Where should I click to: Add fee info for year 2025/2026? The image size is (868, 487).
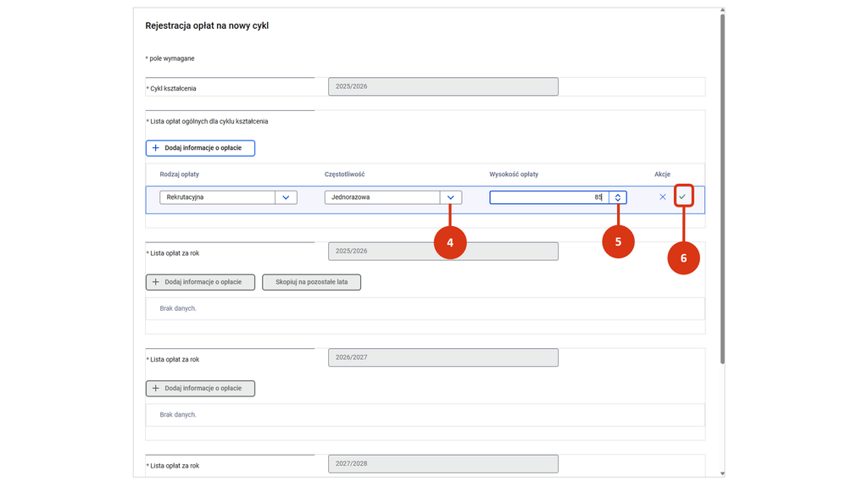click(x=200, y=282)
